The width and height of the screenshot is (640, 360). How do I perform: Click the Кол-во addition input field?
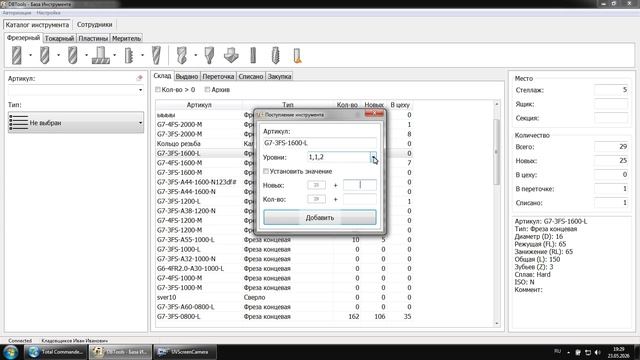[x=360, y=200]
